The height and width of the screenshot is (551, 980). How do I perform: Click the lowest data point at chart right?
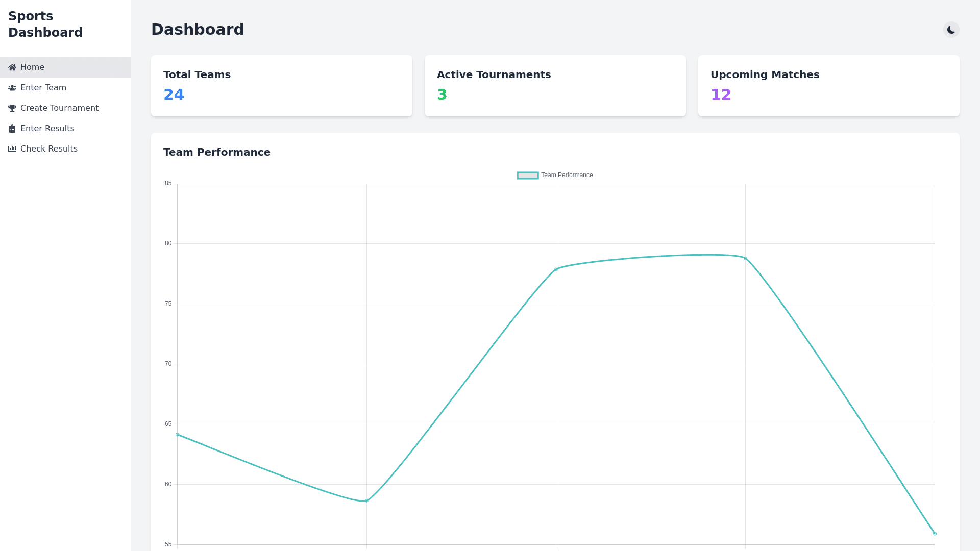click(935, 534)
